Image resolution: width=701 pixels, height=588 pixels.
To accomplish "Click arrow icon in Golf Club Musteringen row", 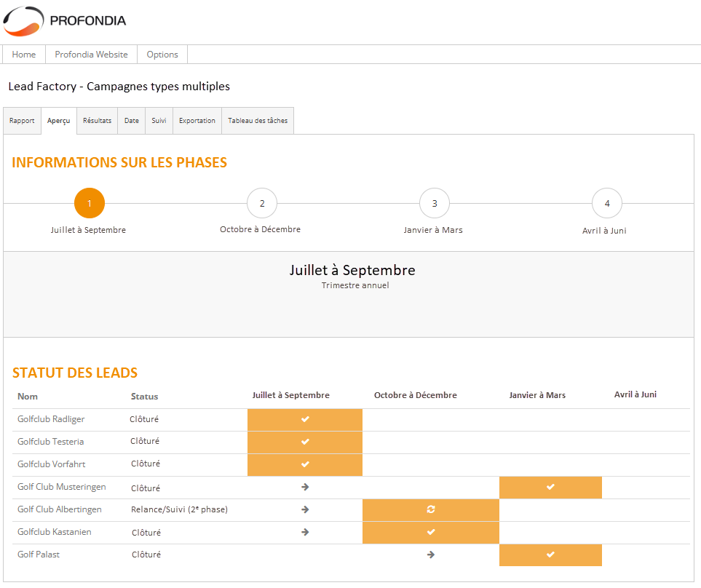I will 305,487.
